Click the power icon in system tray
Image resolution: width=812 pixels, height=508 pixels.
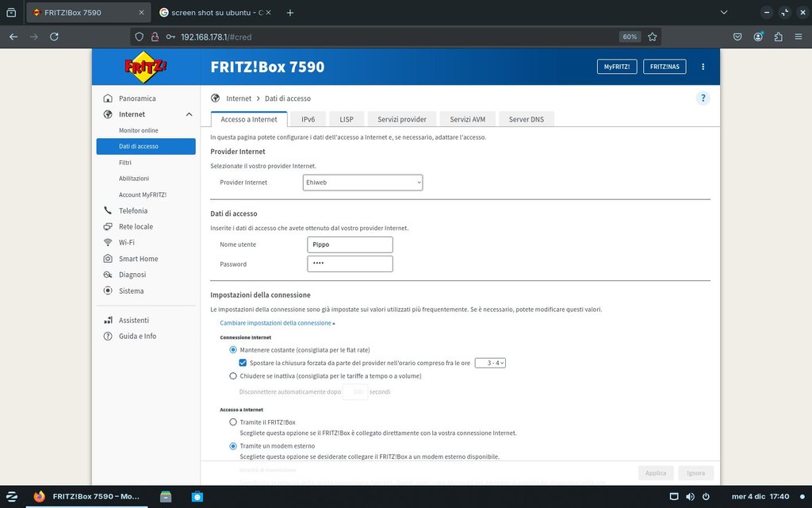(x=705, y=497)
